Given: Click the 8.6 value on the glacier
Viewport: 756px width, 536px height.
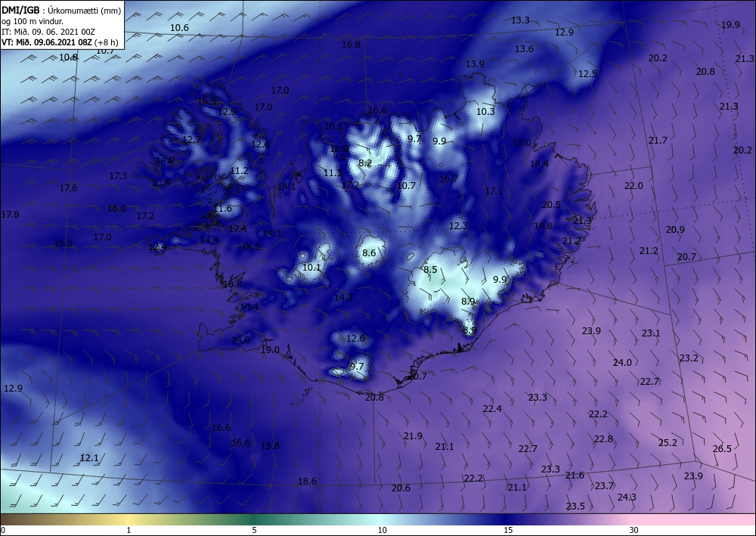Looking at the screenshot, I should click(x=369, y=253).
